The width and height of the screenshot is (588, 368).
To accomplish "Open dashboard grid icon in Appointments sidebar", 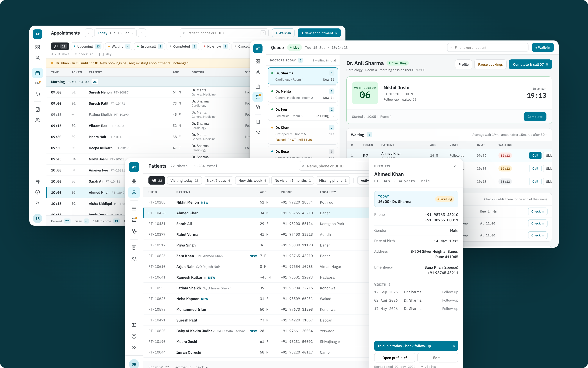I will tap(37, 47).
